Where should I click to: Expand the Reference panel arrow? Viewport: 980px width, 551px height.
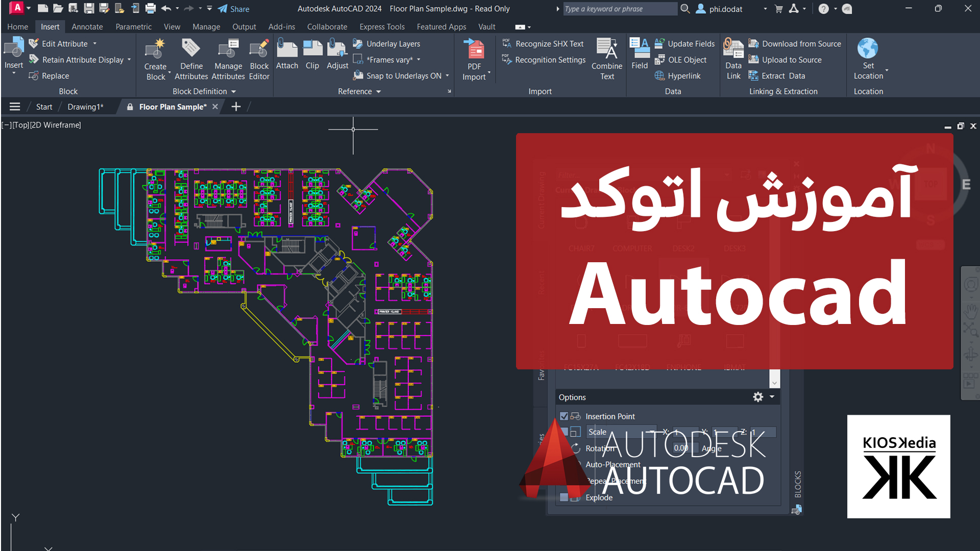(379, 92)
